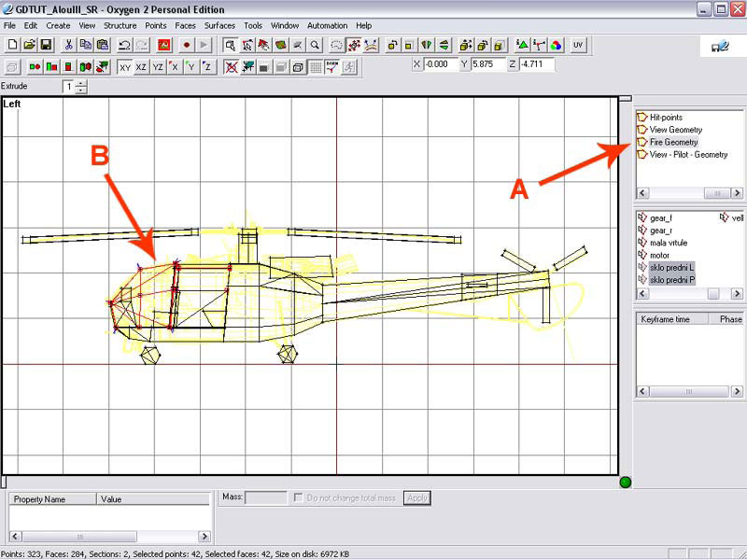Open the Structure menu
747x560 pixels.
120,25
